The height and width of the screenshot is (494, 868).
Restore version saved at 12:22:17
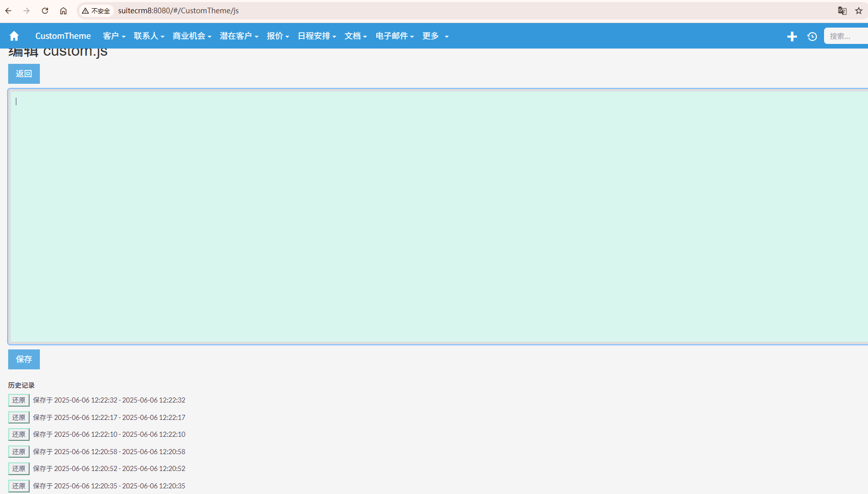coord(19,417)
